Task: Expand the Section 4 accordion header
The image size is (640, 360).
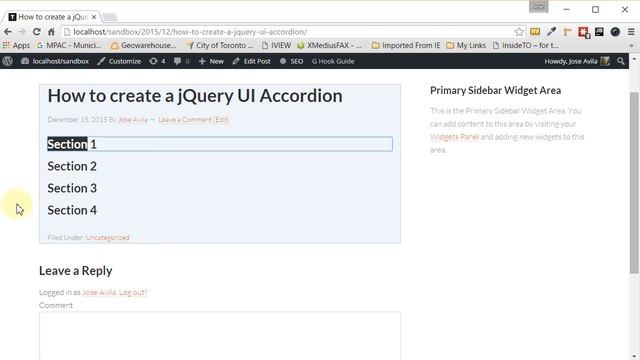Action: [x=220, y=210]
